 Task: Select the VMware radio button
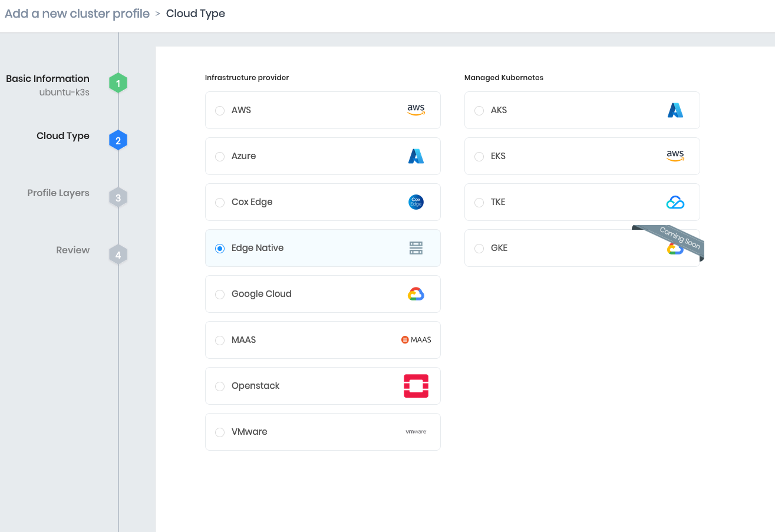pyautogui.click(x=220, y=432)
